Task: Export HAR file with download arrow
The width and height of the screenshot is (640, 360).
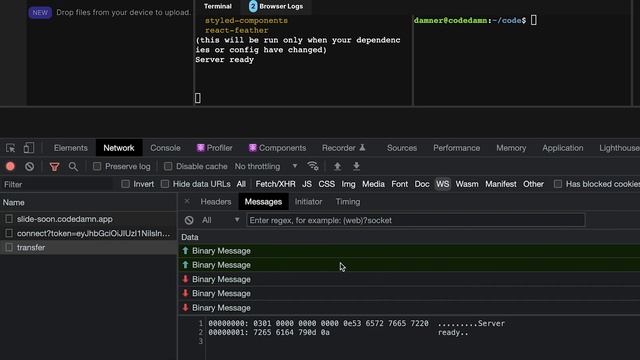Action: (356, 166)
